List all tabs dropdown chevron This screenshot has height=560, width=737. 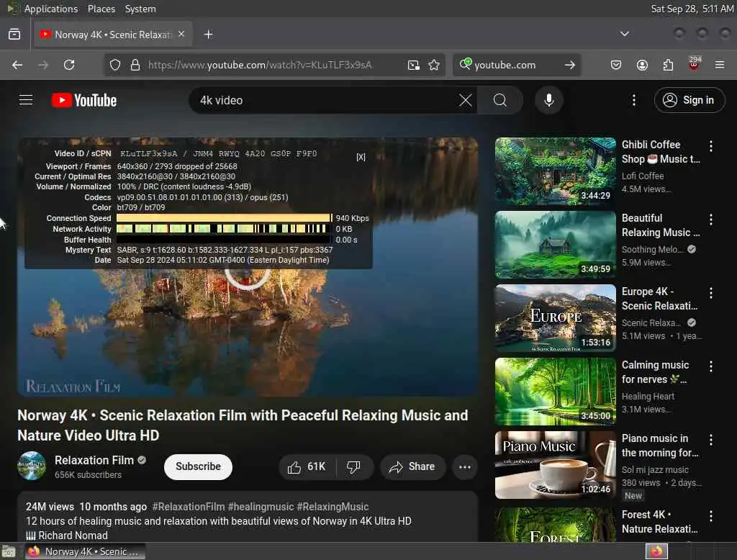624,34
